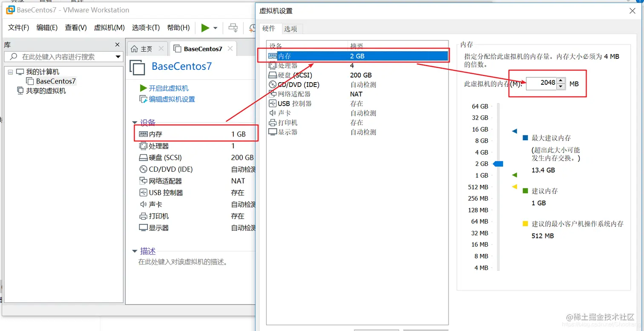Click the yellow minimum guest memory marker
This screenshot has width=644, height=331.
click(x=515, y=187)
